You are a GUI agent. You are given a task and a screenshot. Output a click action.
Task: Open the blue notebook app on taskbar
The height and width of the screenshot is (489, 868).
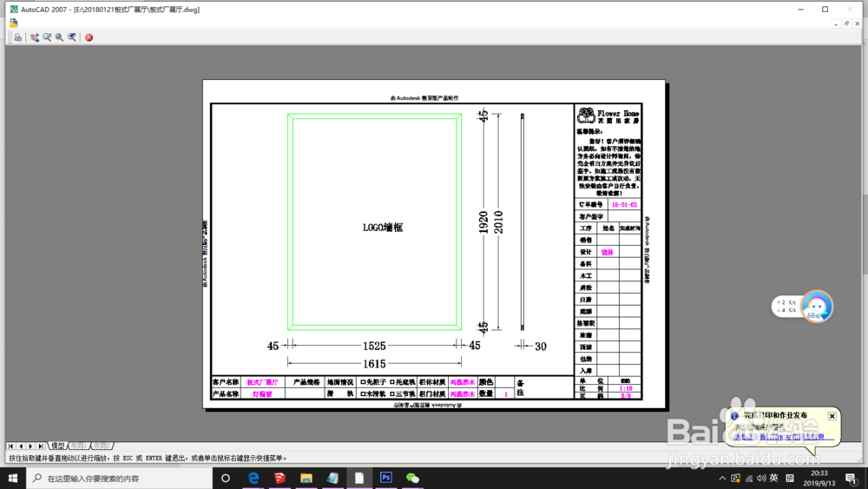click(x=332, y=478)
